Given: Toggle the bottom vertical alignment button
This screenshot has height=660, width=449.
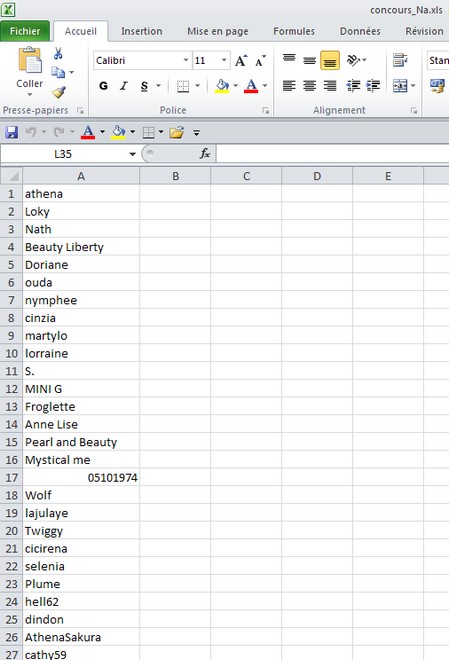Looking at the screenshot, I should point(330,61).
